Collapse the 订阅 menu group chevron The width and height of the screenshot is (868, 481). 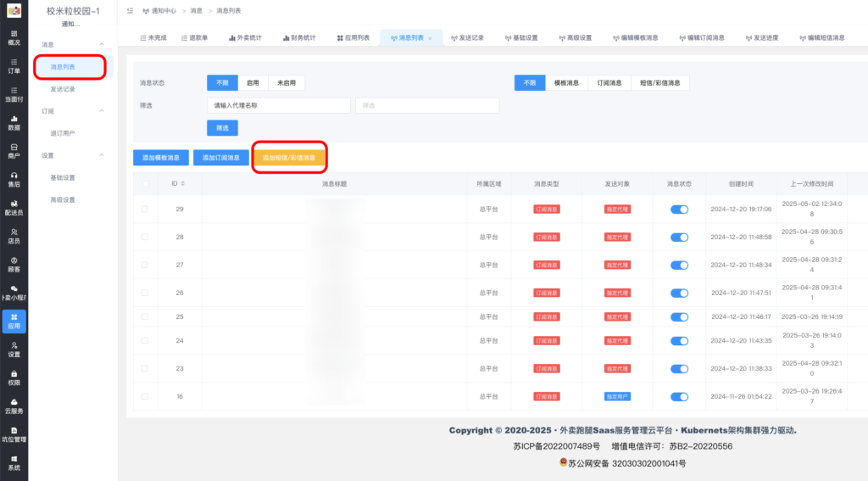102,111
